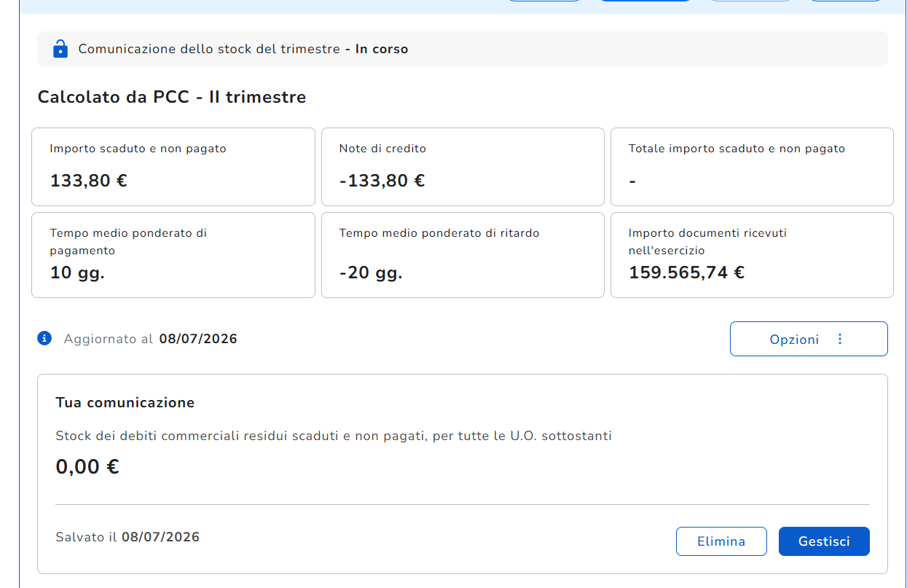This screenshot has height=588, width=907.
Task: Click the Importo documenti ricevuti nell'esercizio label
Action: [707, 242]
